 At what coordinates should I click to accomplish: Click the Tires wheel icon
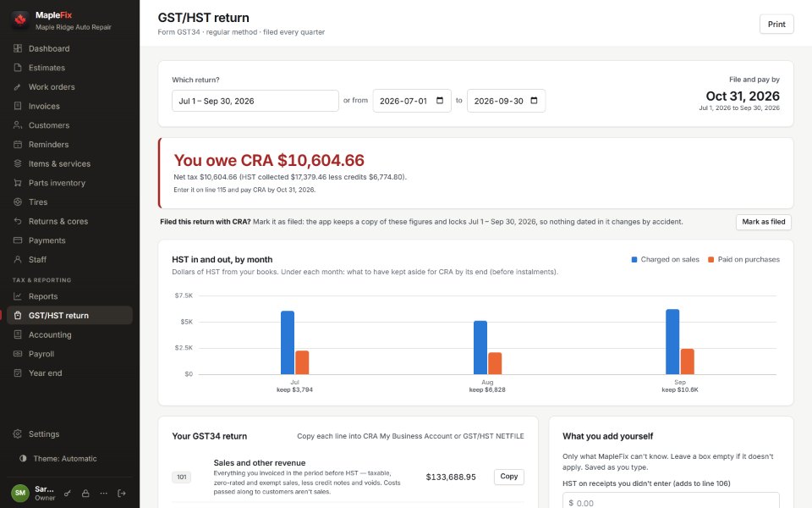18,202
